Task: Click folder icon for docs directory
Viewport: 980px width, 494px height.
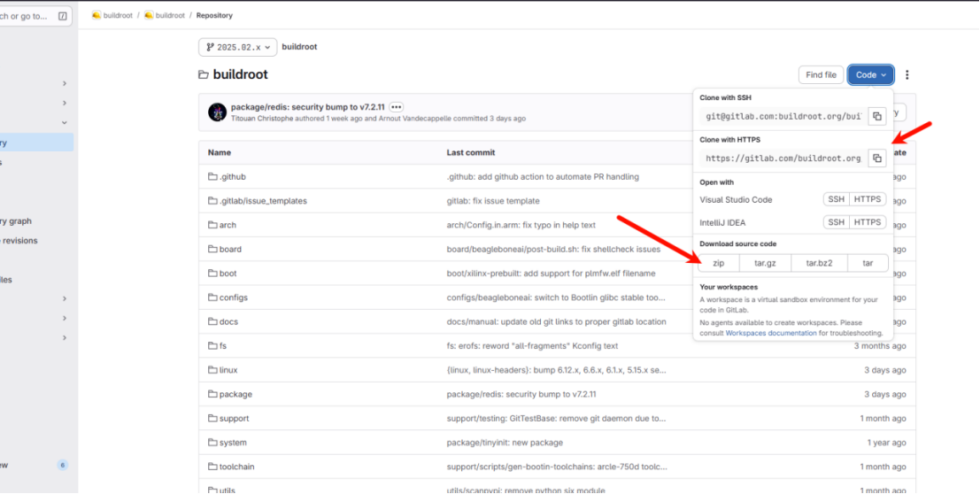Action: coord(212,321)
